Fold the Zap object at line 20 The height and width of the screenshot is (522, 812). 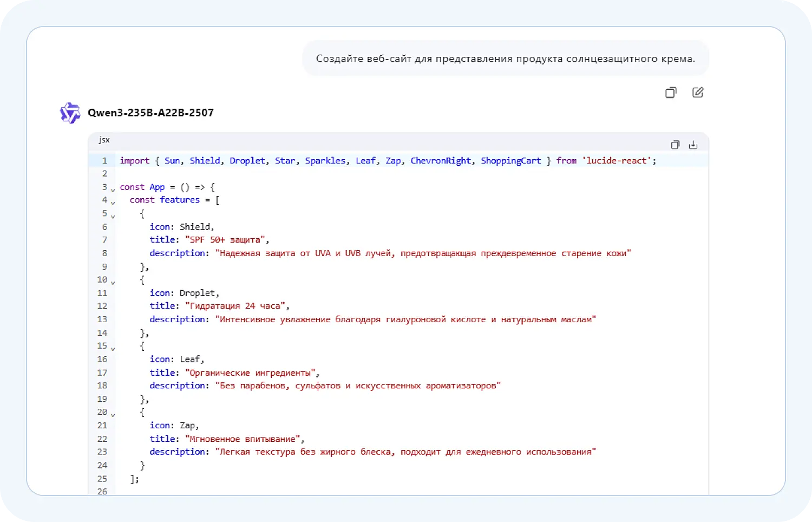[x=113, y=415]
